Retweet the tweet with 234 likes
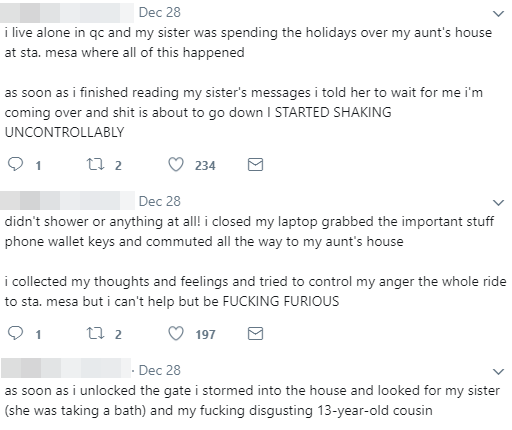 click(x=95, y=165)
